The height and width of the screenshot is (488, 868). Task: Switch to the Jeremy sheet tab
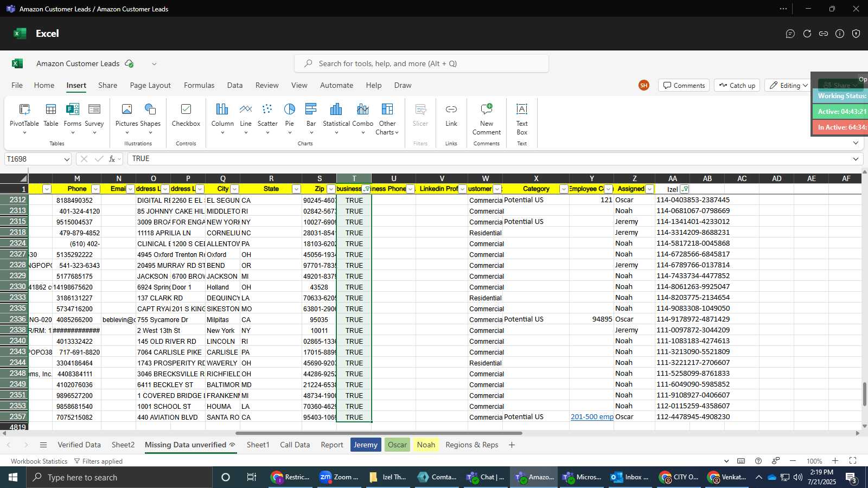366,445
